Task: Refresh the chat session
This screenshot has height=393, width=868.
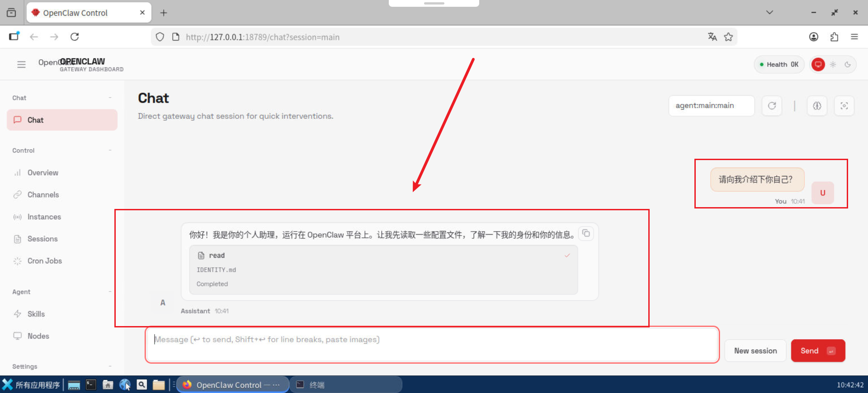Action: [x=772, y=106]
